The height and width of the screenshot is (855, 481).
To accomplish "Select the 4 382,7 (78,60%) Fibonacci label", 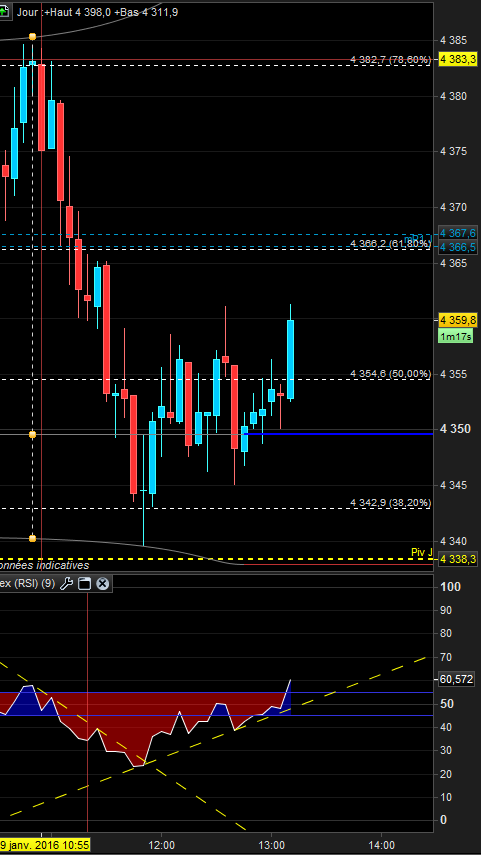I will pyautogui.click(x=390, y=59).
